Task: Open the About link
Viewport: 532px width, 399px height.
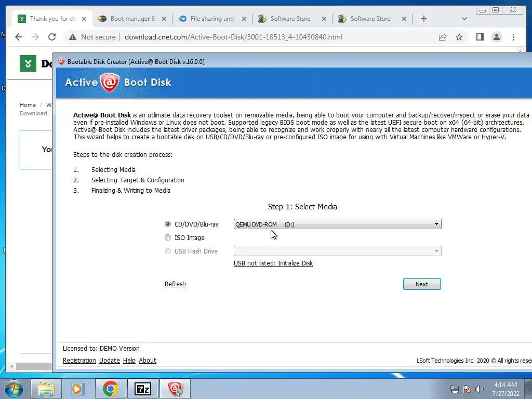Action: (x=148, y=361)
